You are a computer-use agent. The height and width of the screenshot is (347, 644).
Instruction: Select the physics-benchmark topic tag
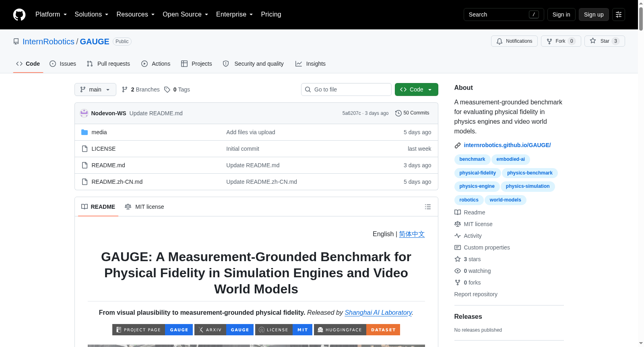(x=530, y=173)
